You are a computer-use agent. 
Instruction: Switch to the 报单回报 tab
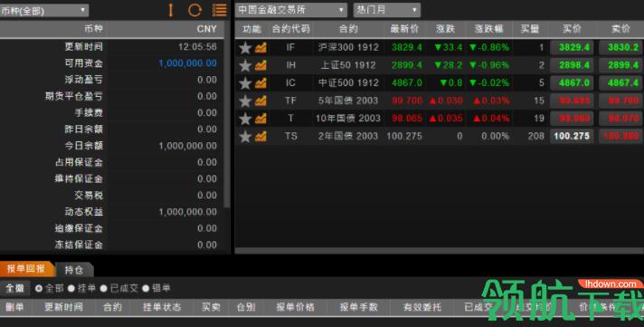26,269
